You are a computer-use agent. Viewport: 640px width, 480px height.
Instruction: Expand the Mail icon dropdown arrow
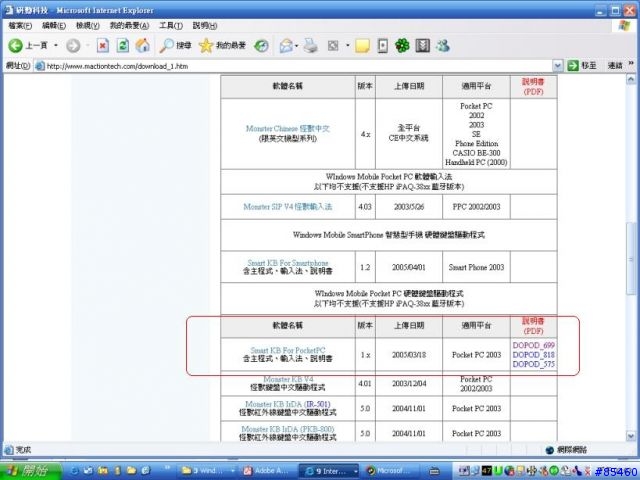pos(297,46)
